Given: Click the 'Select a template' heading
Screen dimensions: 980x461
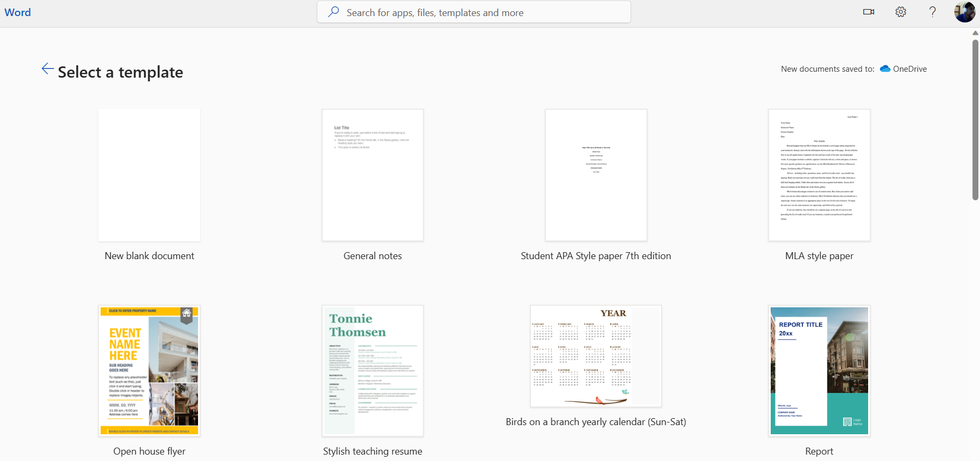Looking at the screenshot, I should 120,72.
